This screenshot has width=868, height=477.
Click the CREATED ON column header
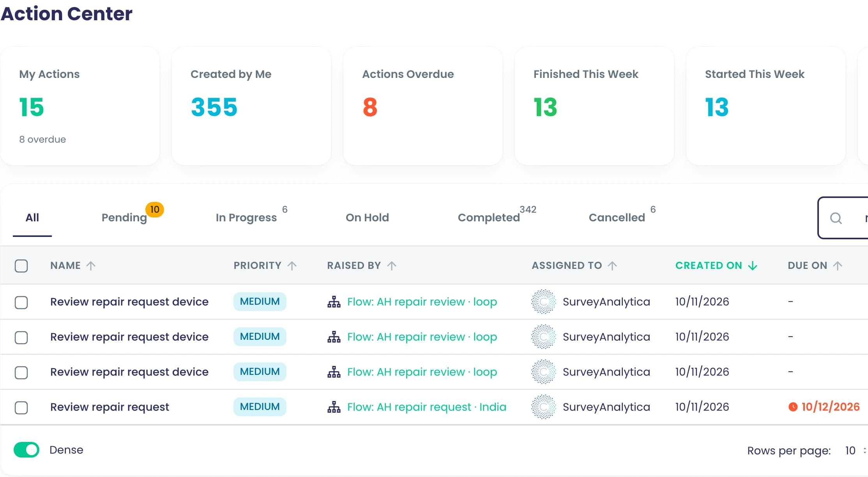click(x=709, y=266)
